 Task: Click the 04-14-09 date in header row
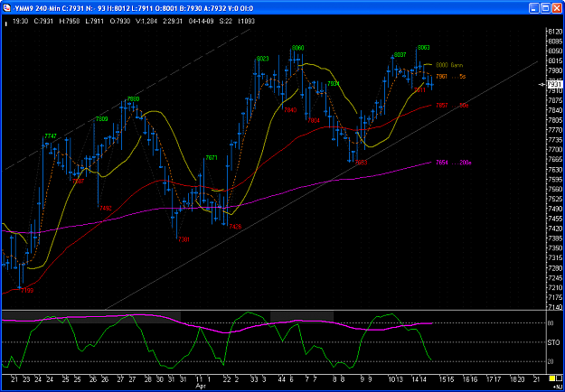click(x=200, y=22)
